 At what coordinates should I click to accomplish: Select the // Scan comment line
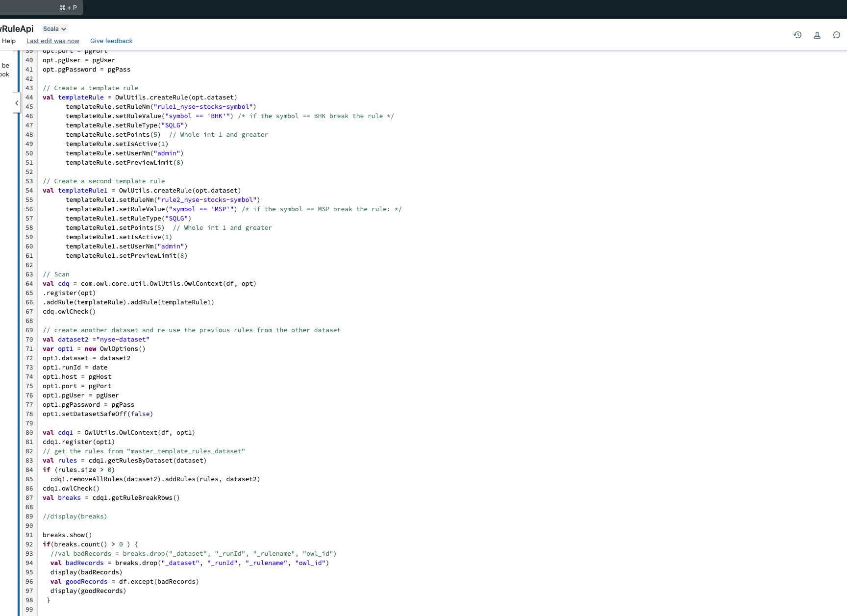56,274
